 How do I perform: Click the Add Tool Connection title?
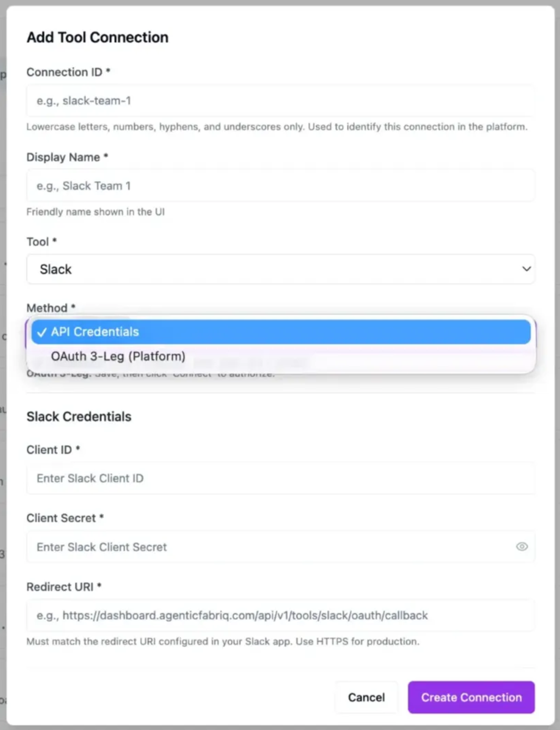(98, 38)
